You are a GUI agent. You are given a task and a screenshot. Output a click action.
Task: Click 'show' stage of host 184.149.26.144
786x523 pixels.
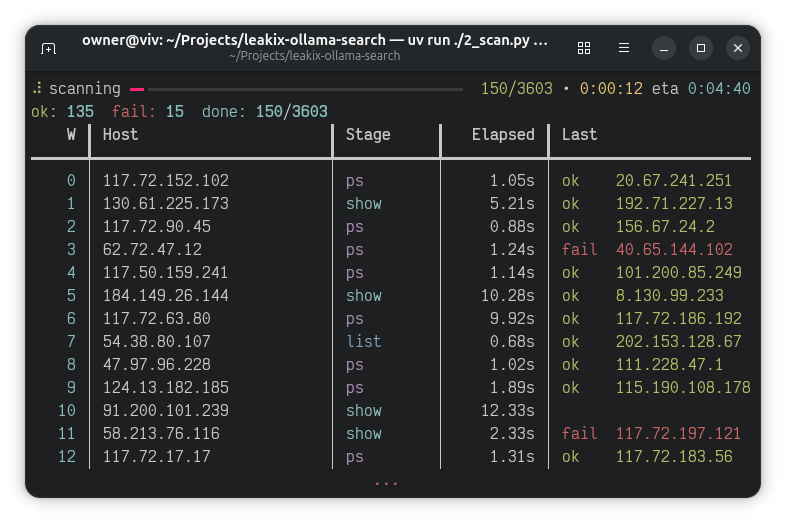coord(363,295)
